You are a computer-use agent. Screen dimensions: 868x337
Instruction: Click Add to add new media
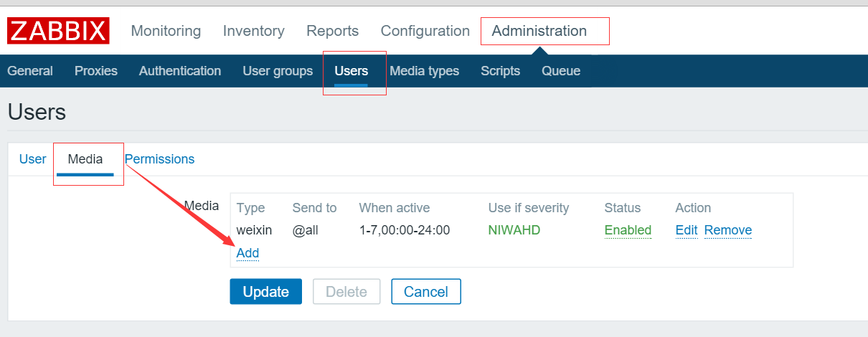click(247, 253)
